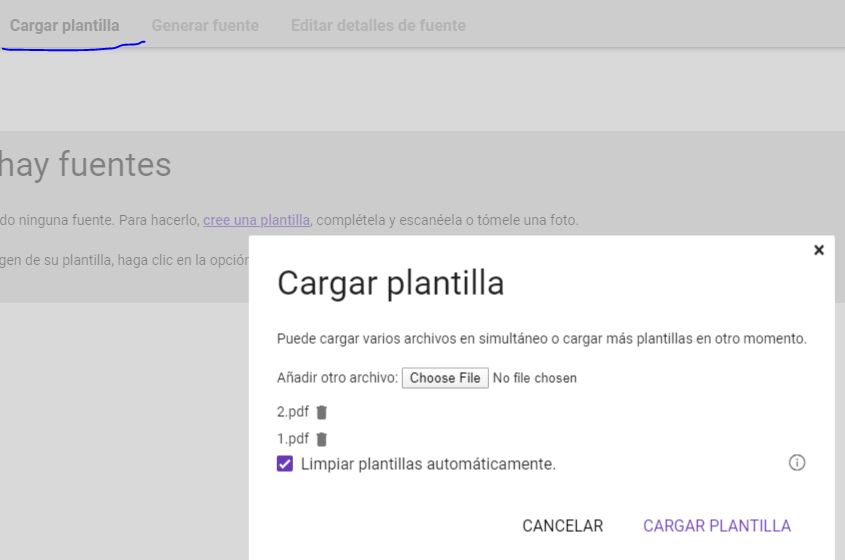845x560 pixels.
Task: Select the 2.pdf file name
Action: [x=293, y=412]
